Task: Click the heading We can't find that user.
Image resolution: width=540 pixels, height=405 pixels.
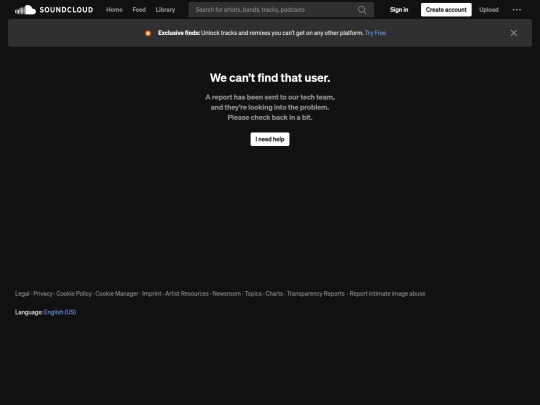Action: pos(270,78)
